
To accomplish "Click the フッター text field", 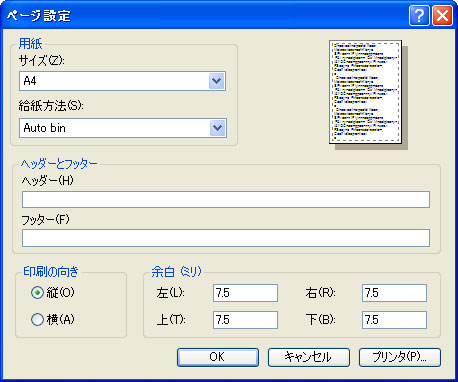I will pyautogui.click(x=226, y=238).
